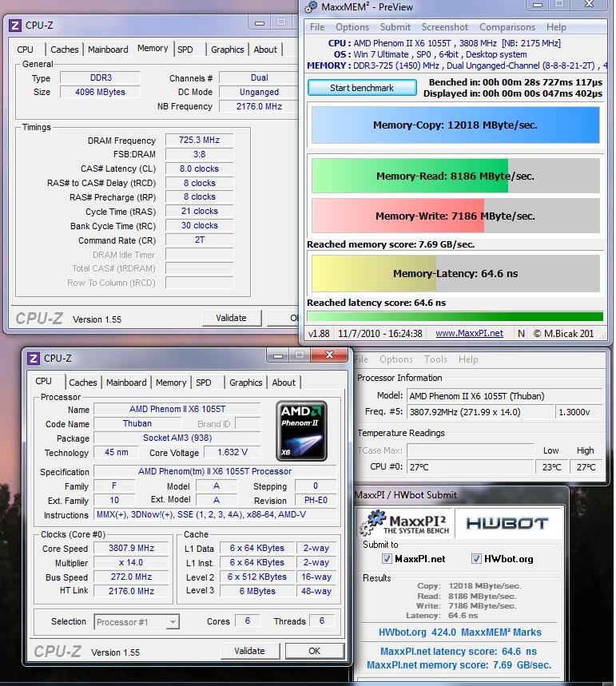Minimize the top CPU-Z Memory window
The image size is (616, 686).
click(x=260, y=22)
